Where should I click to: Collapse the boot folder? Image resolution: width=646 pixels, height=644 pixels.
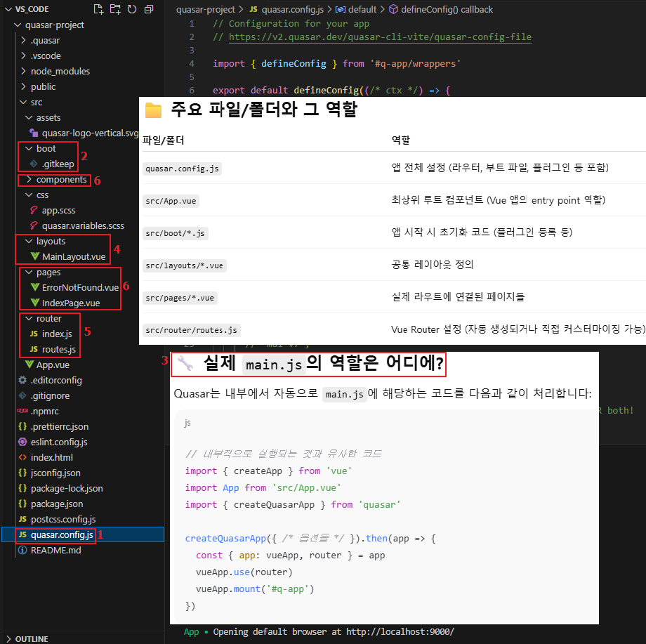point(29,148)
